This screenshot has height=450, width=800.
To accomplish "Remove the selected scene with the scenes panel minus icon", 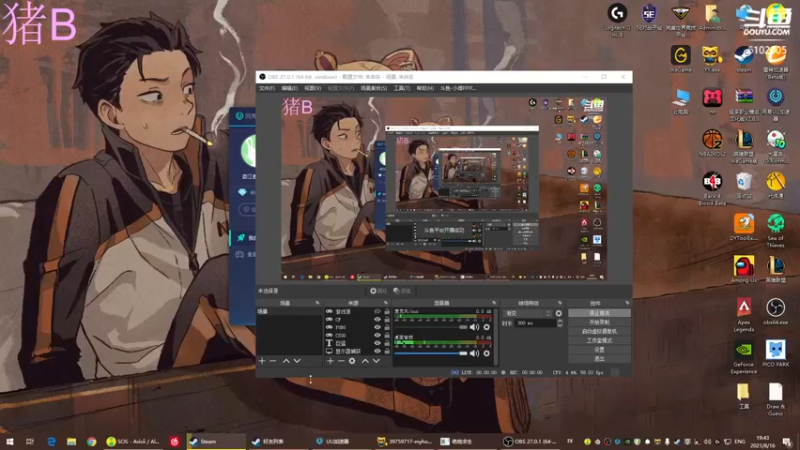I will tap(273, 361).
